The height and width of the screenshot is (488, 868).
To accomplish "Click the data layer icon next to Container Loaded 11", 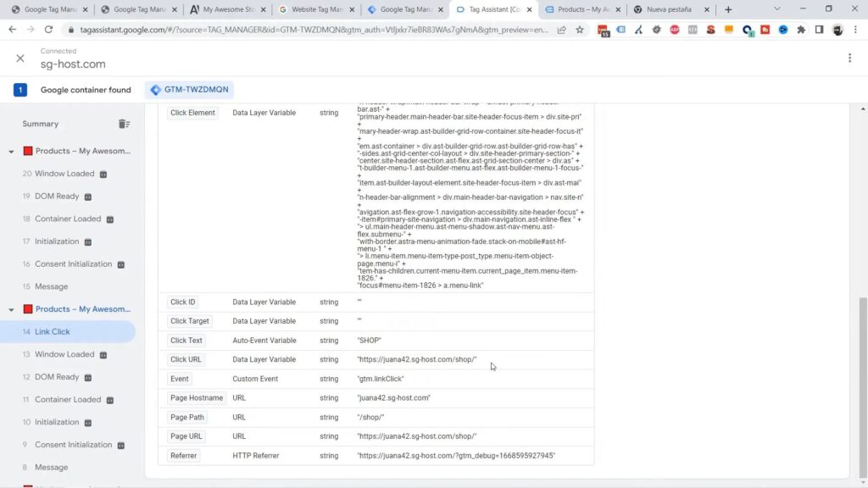I will 110,401.
